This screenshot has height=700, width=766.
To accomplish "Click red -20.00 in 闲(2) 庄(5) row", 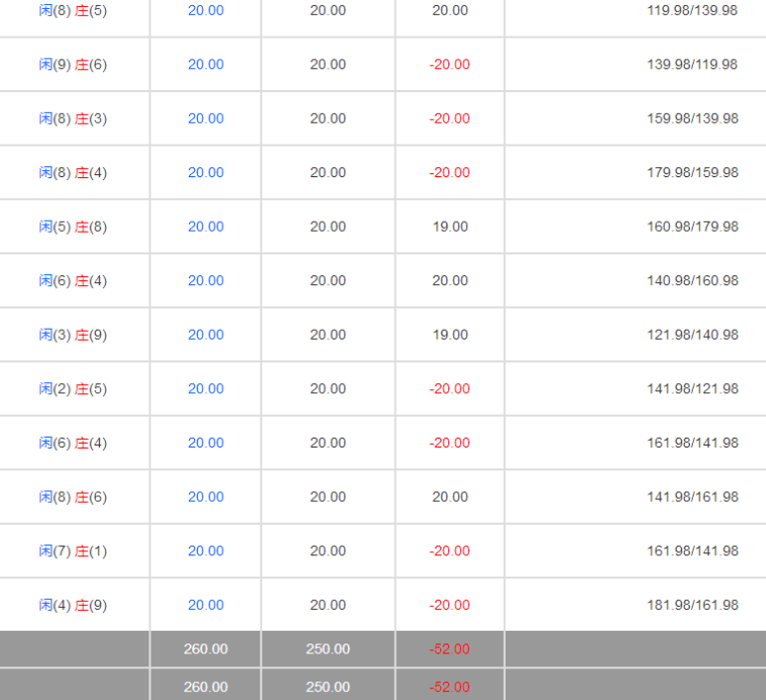I will pos(450,389).
